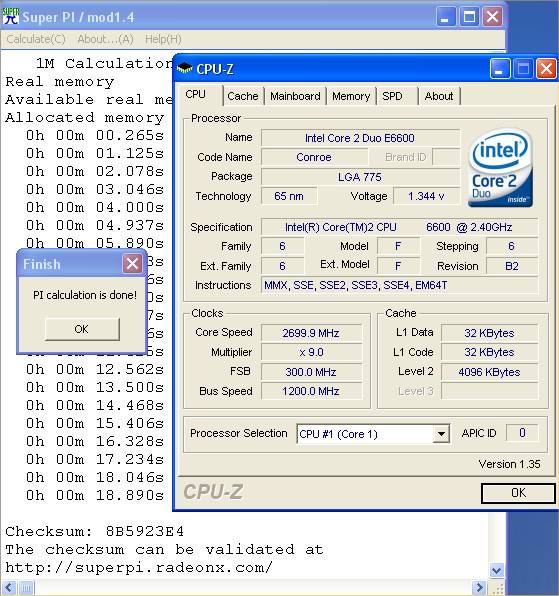This screenshot has width=559, height=596.
Task: Click the Code Name value Conroe
Action: (314, 157)
